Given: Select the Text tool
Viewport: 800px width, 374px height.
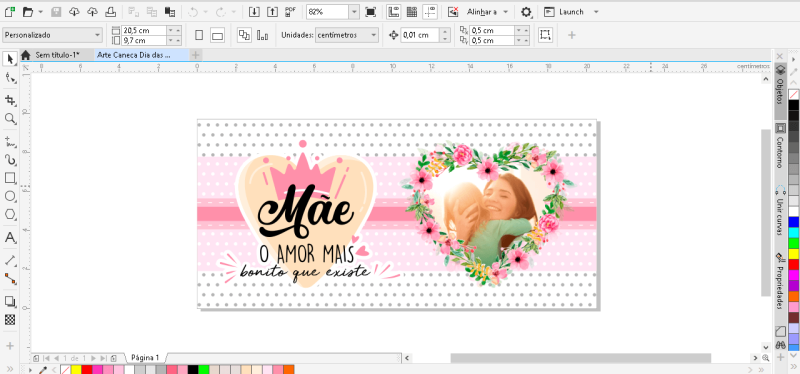Looking at the screenshot, I should (10, 238).
